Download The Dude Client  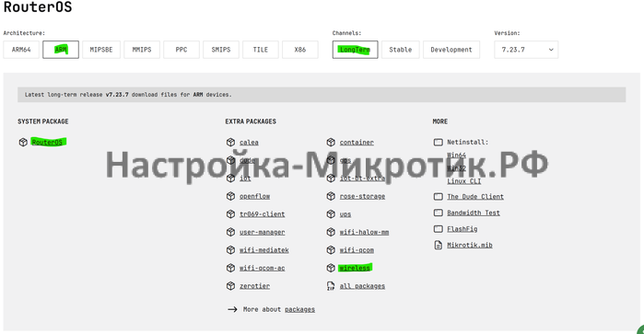click(x=475, y=197)
